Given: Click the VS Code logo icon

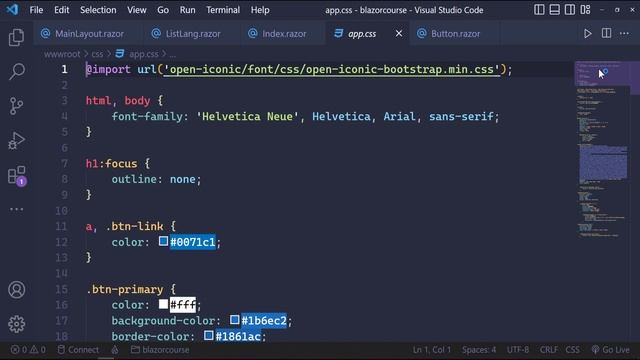Looking at the screenshot, I should 12,9.
